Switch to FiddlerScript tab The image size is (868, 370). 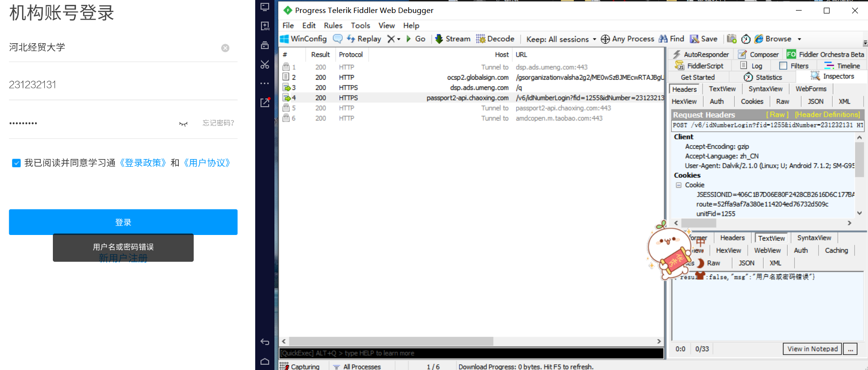tap(699, 66)
